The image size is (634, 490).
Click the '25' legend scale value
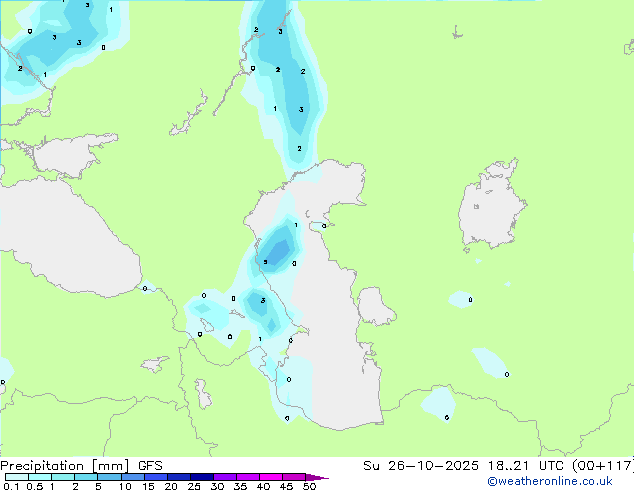click(194, 486)
